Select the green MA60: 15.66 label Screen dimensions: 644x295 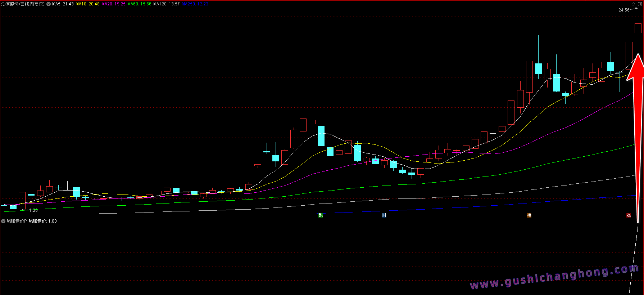point(139,4)
